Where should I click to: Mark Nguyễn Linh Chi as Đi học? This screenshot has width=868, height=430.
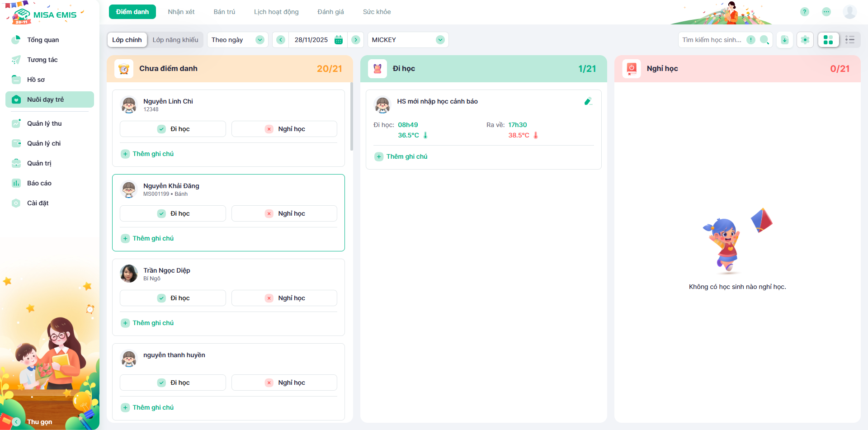(x=173, y=129)
